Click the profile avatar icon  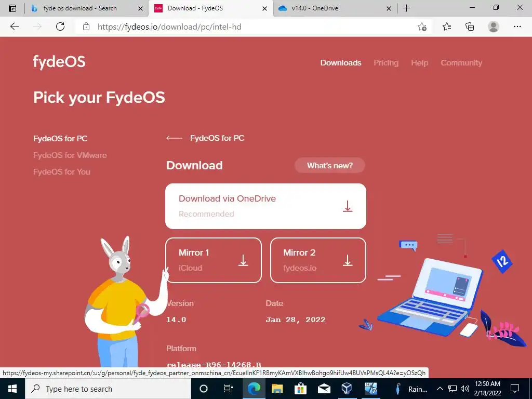point(494,26)
